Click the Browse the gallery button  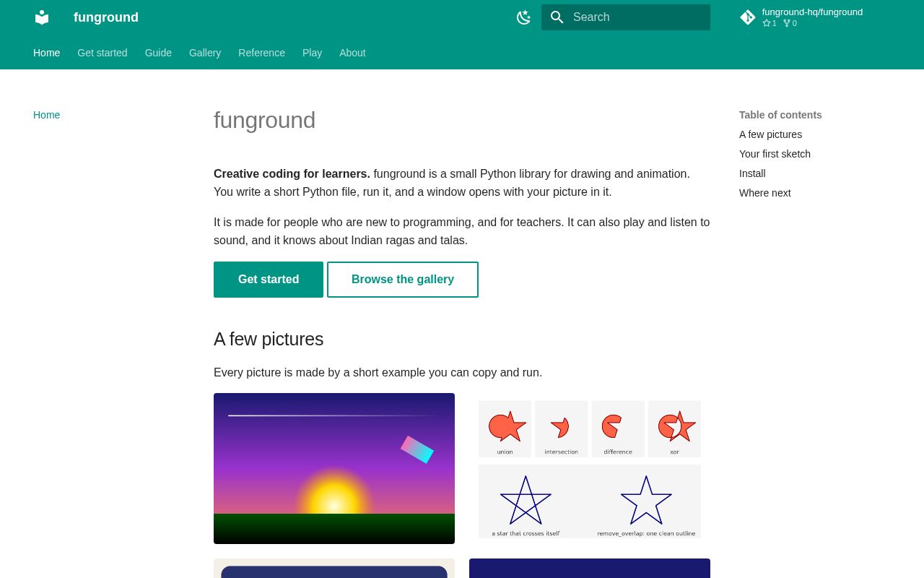[403, 280]
